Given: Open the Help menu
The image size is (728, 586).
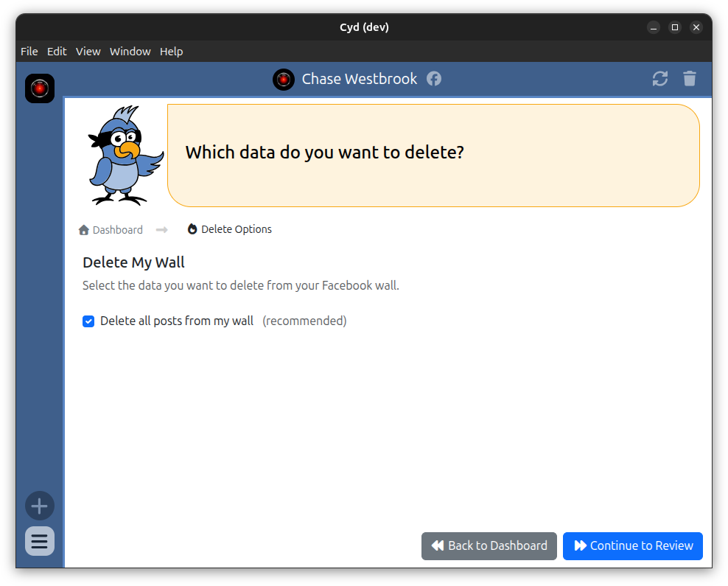Looking at the screenshot, I should pyautogui.click(x=171, y=52).
